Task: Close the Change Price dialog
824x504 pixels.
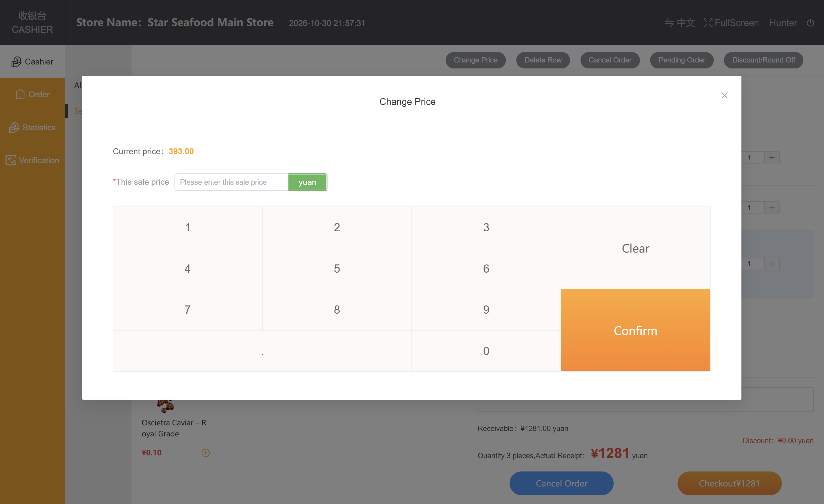Action: 724,95
